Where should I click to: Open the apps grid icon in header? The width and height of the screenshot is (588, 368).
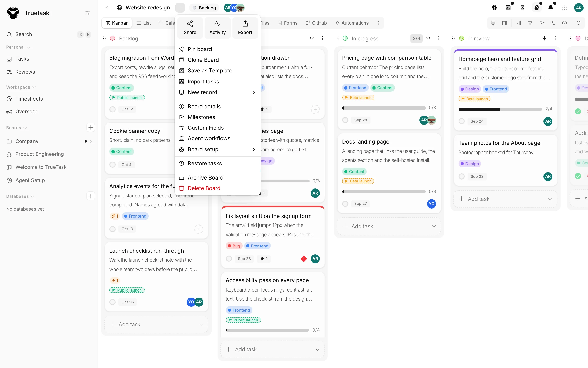coord(564,8)
